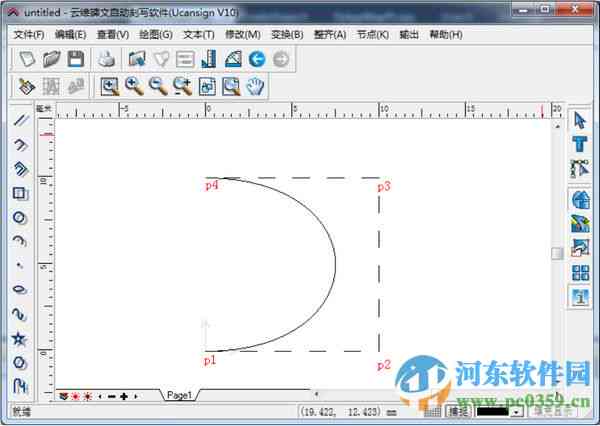Screen dimensions: 600x426
Task: Select the wavy curve tool
Action: 19,314
